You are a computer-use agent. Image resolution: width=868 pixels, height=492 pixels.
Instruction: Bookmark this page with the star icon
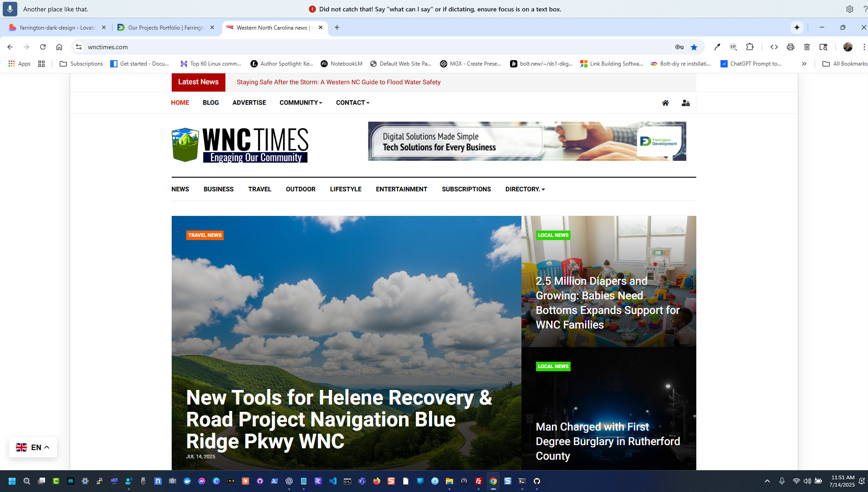[x=694, y=47]
